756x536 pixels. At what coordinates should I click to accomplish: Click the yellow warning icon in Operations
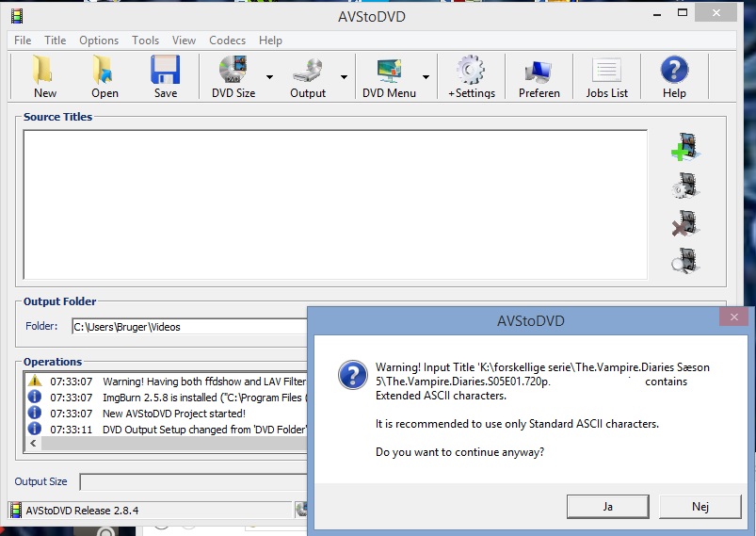tap(35, 381)
